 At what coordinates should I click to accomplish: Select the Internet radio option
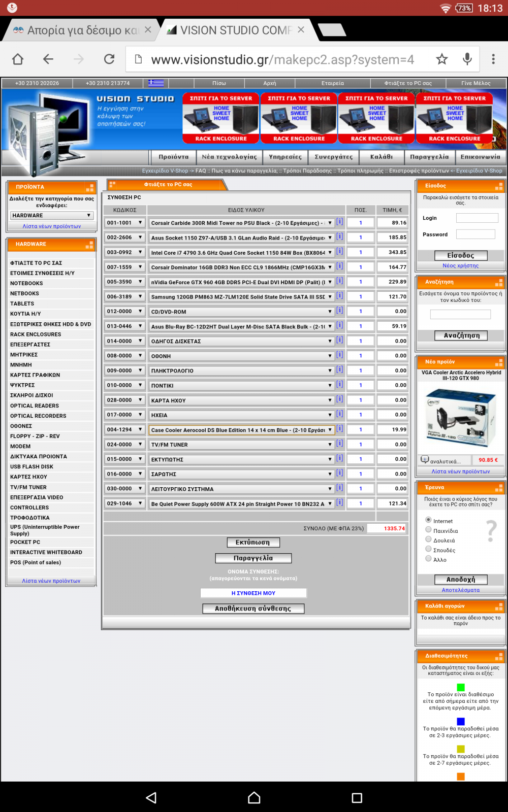point(428,520)
